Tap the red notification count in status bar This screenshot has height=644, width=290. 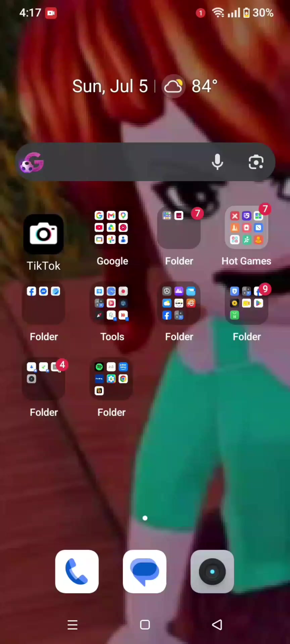[200, 13]
